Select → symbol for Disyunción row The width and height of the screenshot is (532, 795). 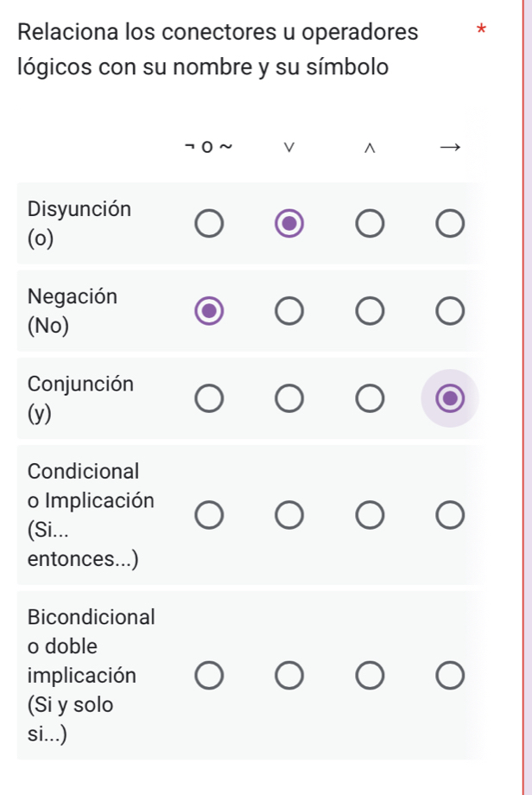click(x=450, y=225)
